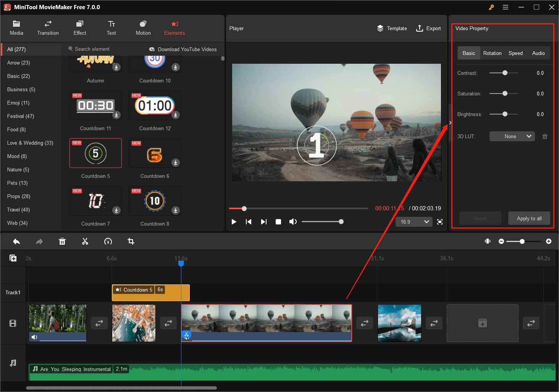Viewport: 559px width, 392px height.
Task: Collapse the property panel with chevron
Action: (450, 123)
